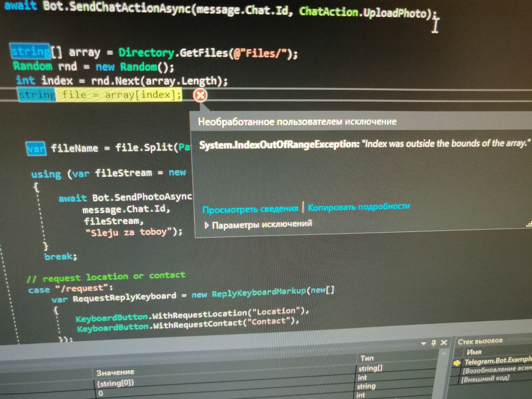Click the fileStream, argument line
Screen dimensions: 532x399
(113, 221)
